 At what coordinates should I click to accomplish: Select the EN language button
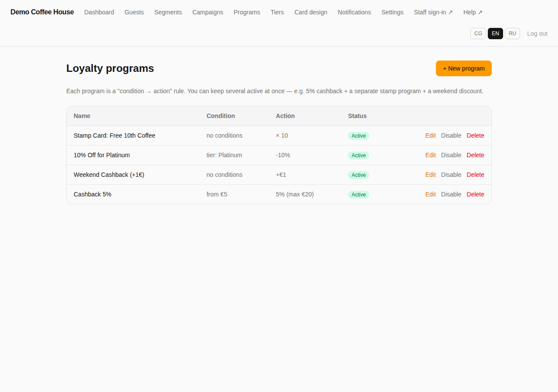495,34
